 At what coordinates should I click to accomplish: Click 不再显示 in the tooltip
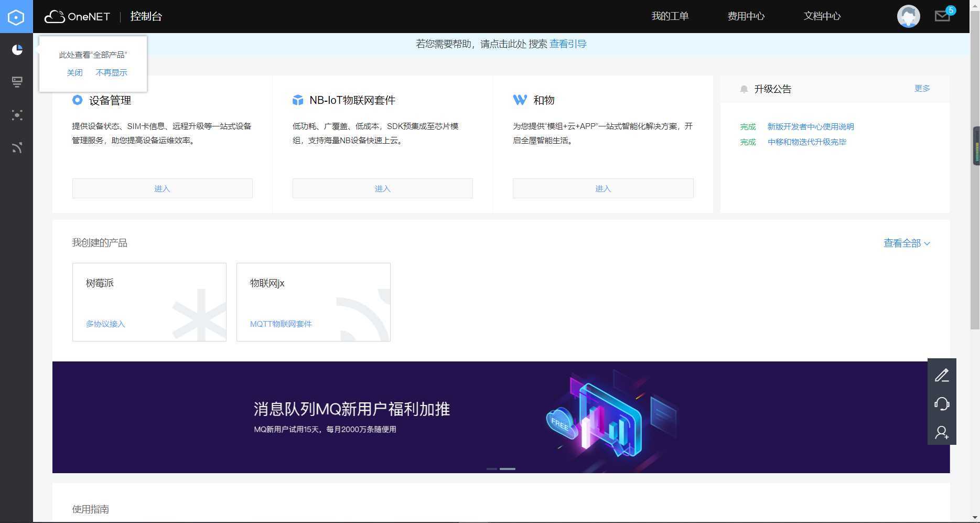click(111, 72)
